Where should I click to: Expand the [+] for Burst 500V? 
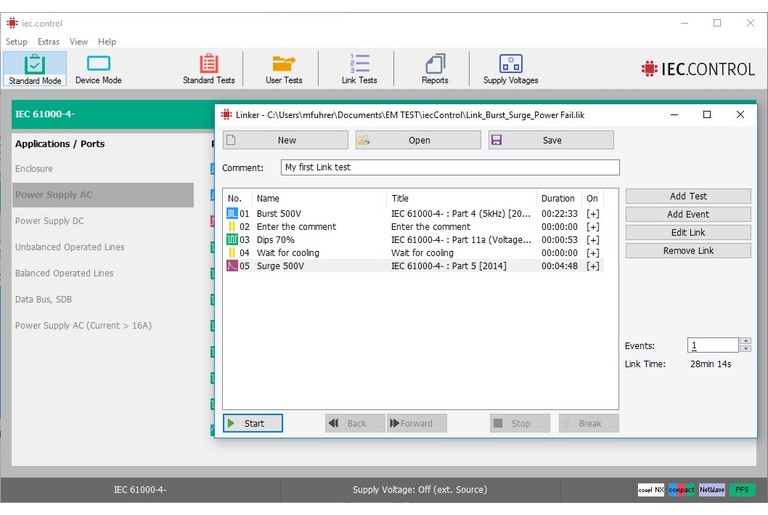(x=593, y=214)
